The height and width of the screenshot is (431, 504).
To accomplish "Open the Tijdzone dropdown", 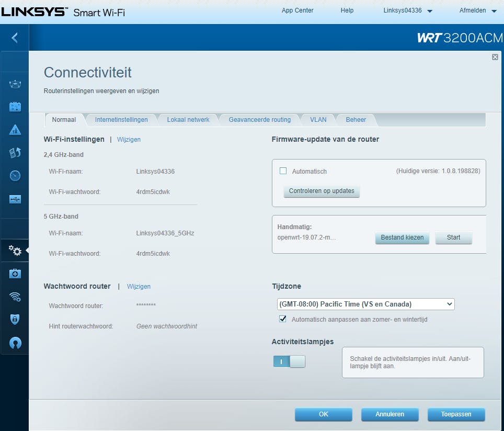I will (366, 304).
